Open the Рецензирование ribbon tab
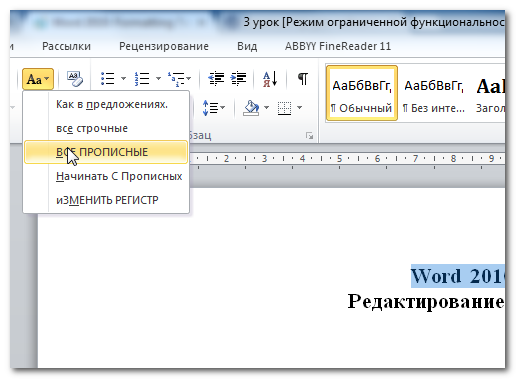 (x=164, y=46)
